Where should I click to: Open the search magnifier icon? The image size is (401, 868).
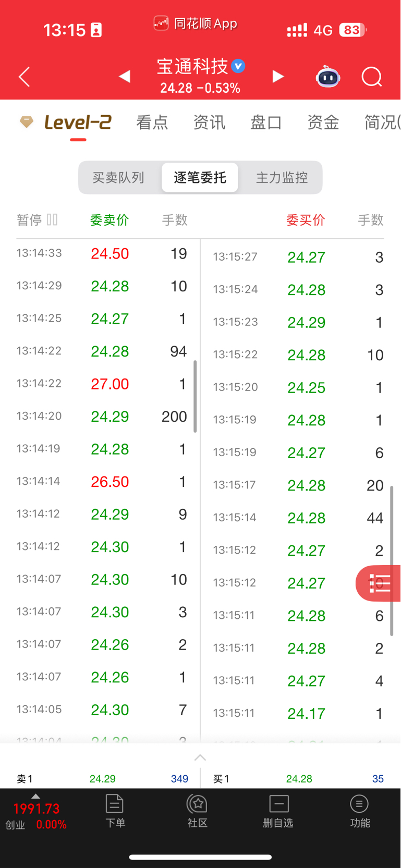(x=372, y=77)
